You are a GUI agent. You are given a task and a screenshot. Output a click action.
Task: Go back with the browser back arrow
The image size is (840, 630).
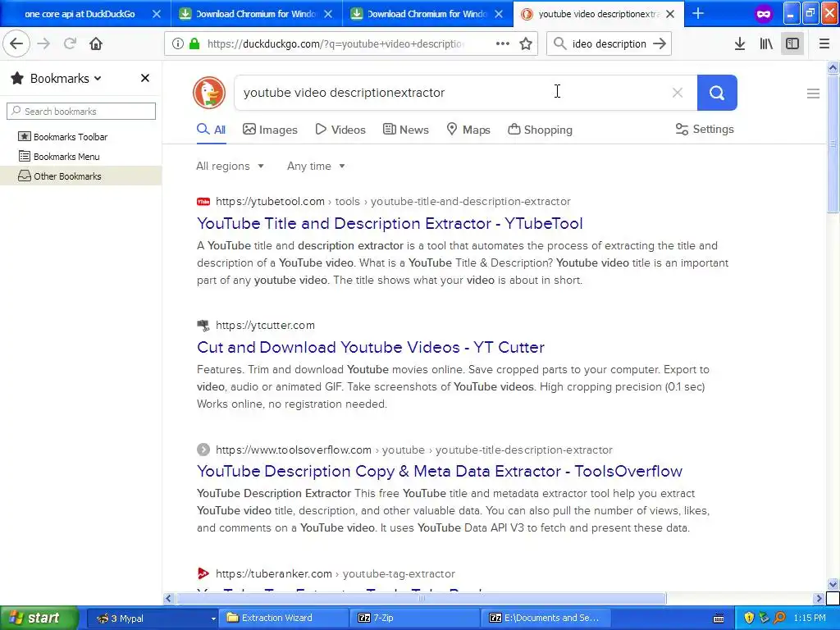[16, 43]
